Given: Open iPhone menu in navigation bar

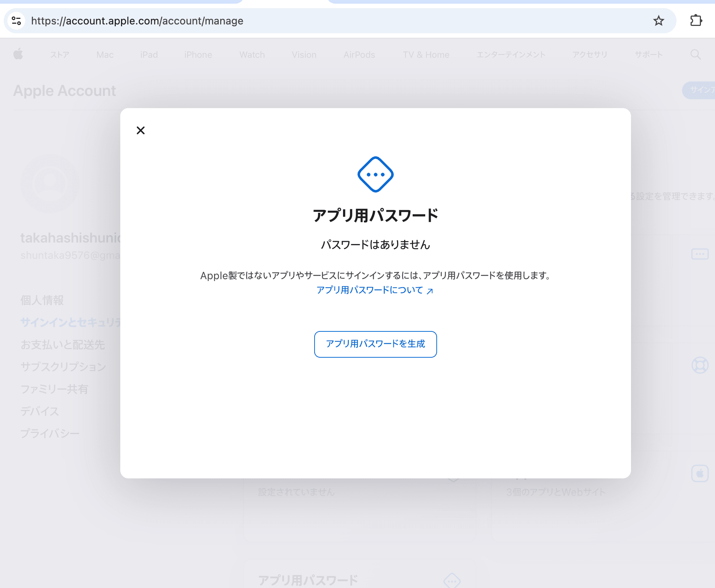Looking at the screenshot, I should [198, 55].
